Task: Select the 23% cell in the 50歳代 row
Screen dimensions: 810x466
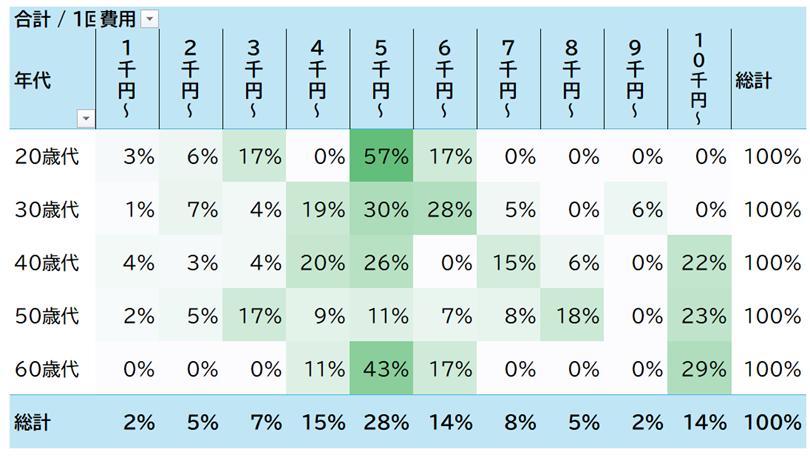Action: 699,316
